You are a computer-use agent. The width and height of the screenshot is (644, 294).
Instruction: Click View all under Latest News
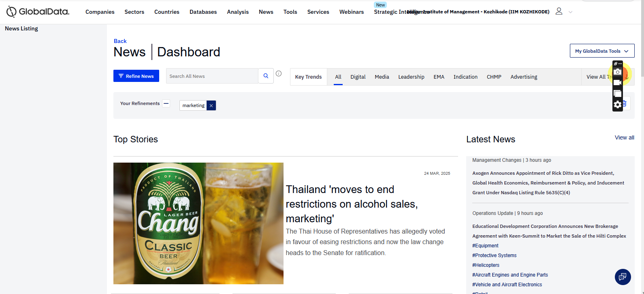click(x=624, y=137)
